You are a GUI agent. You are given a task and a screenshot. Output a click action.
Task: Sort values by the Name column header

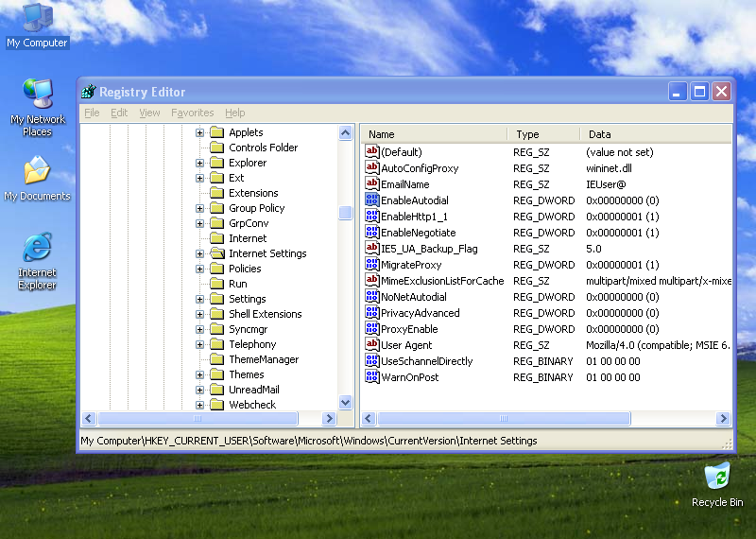tap(434, 134)
